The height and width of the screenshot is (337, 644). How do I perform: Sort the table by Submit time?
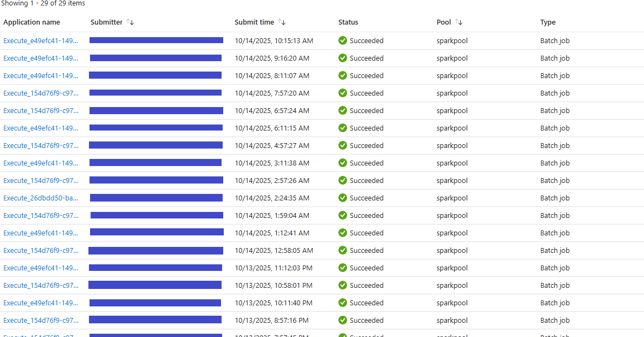coord(282,22)
